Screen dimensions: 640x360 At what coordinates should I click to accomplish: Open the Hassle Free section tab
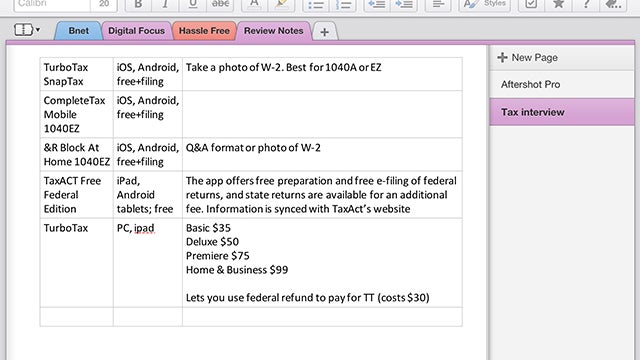click(x=204, y=31)
